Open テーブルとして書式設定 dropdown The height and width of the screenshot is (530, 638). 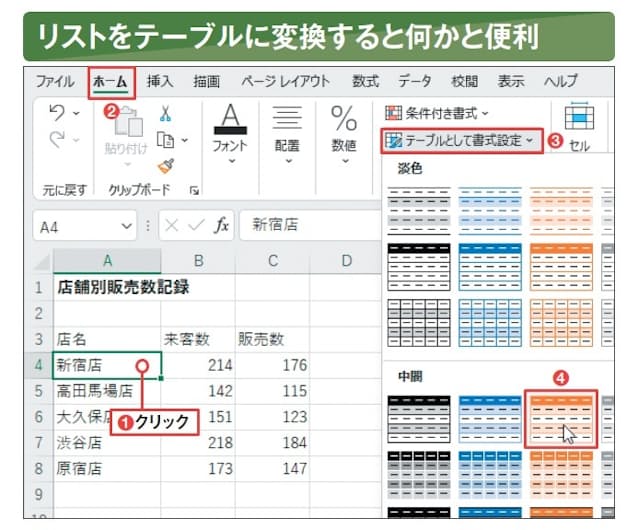pyautogui.click(x=529, y=140)
